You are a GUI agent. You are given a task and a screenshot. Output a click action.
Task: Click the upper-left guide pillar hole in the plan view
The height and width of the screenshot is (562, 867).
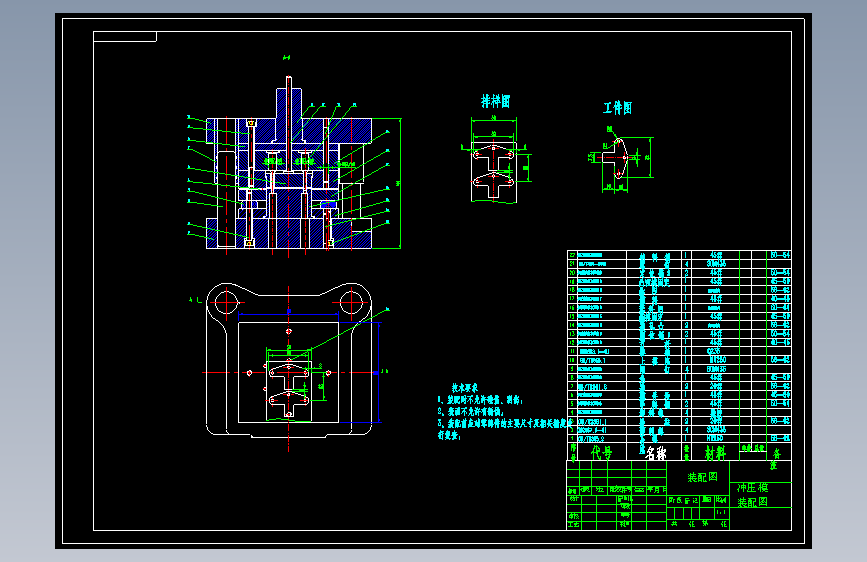226,303
